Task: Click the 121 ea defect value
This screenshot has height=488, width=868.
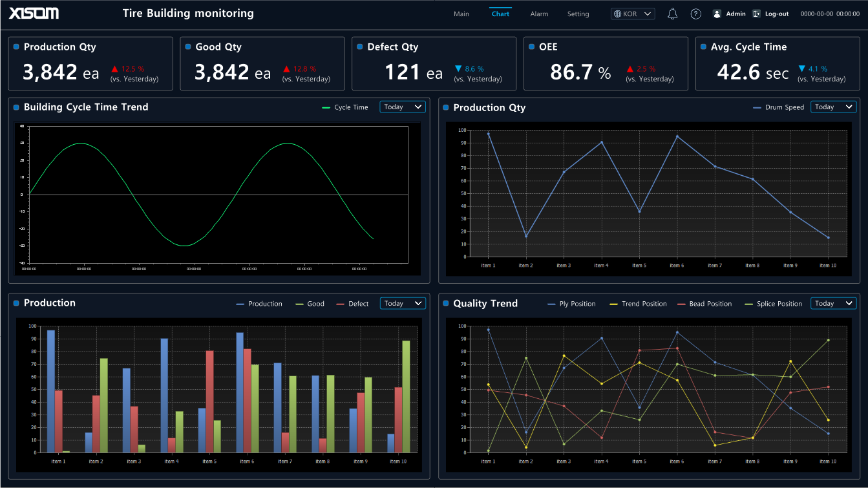Action: click(414, 72)
